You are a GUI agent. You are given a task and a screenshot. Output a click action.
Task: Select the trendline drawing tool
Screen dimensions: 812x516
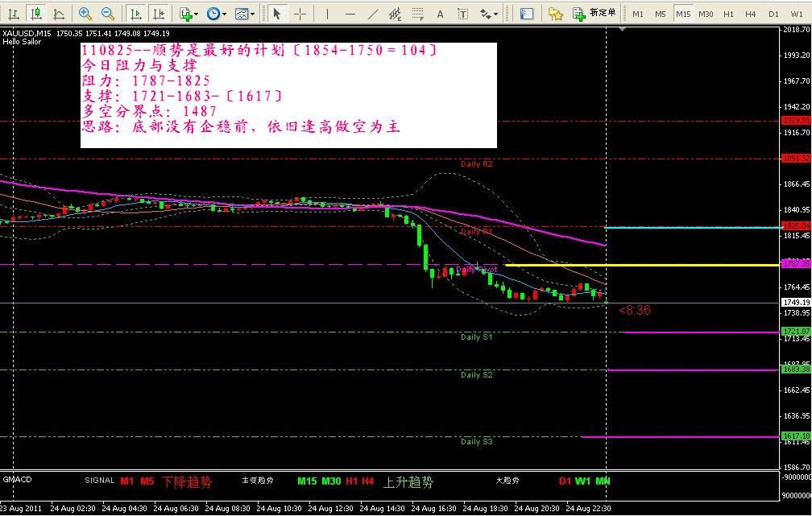pyautogui.click(x=371, y=14)
